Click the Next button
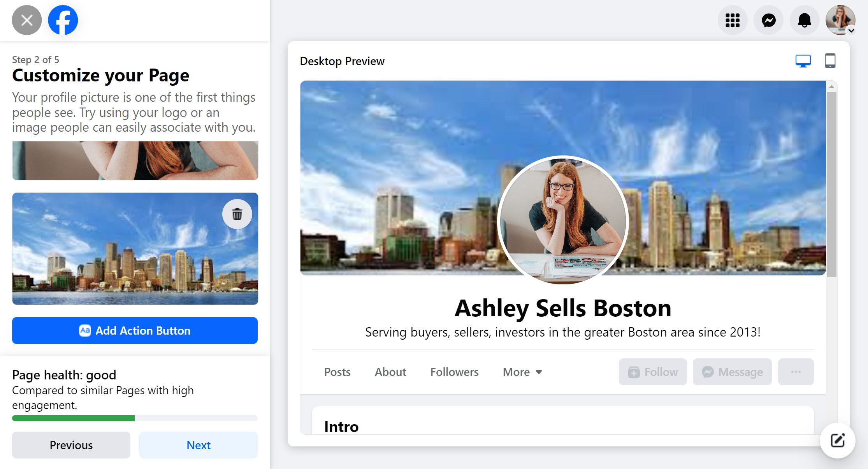The image size is (868, 469). [198, 445]
